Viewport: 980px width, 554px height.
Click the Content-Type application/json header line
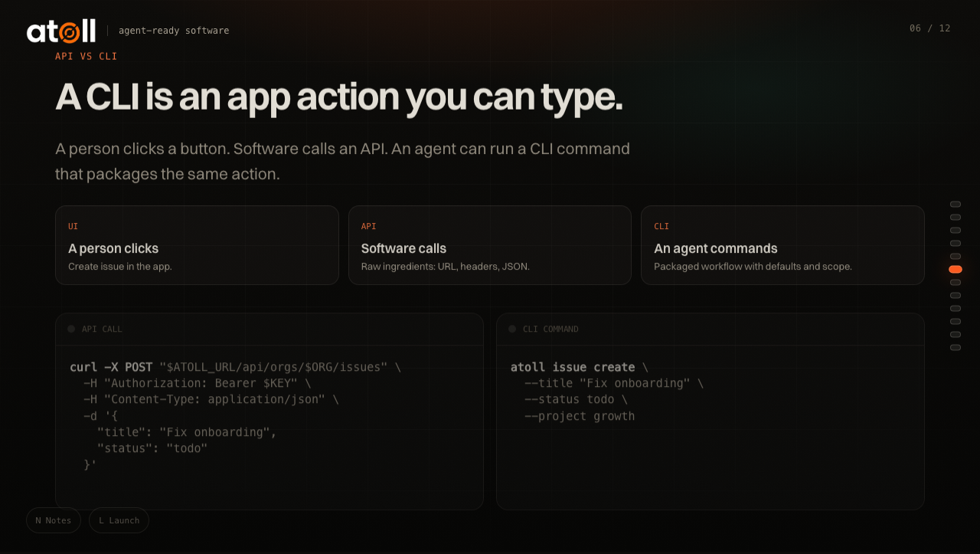(211, 399)
